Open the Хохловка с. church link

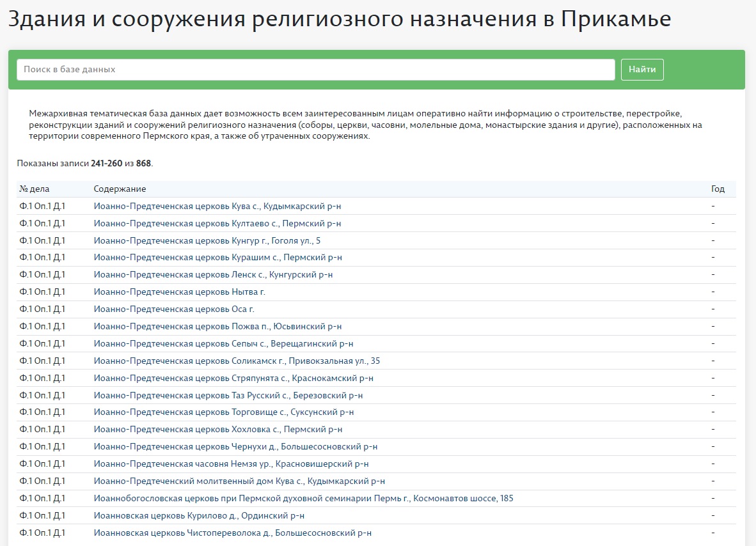[x=217, y=430]
